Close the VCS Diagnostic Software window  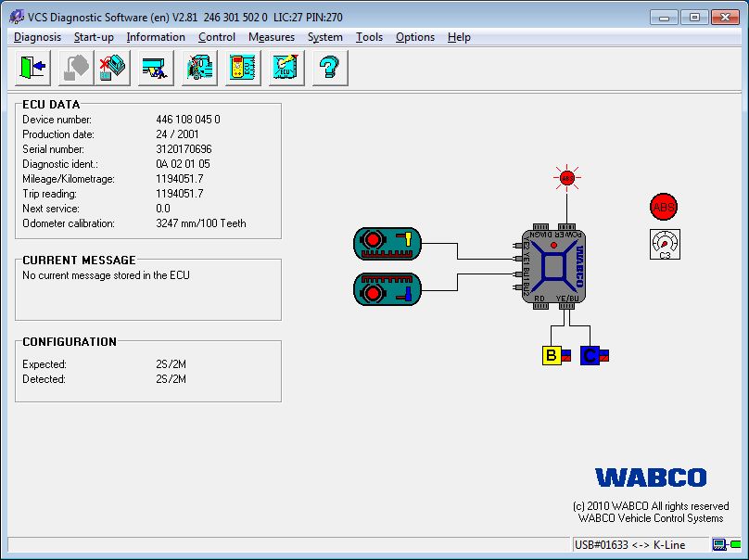click(x=725, y=18)
